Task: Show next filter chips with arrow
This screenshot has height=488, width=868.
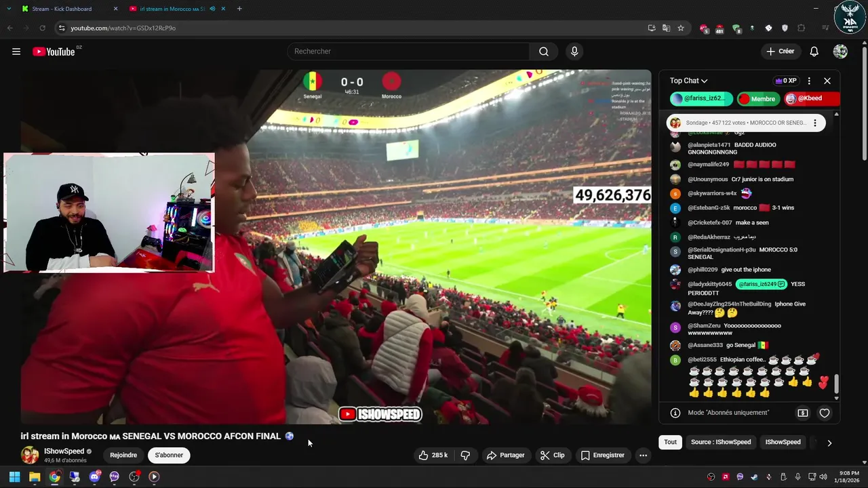Action: [x=829, y=443]
